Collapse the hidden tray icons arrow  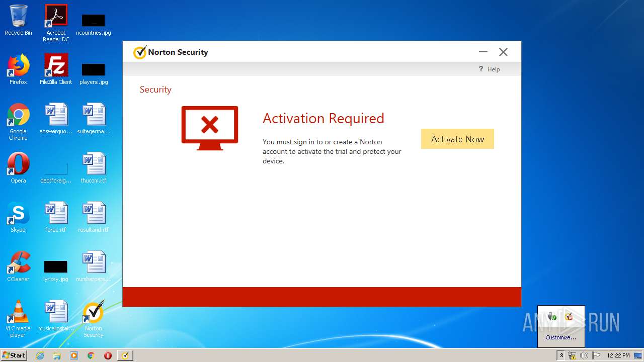[x=561, y=355]
